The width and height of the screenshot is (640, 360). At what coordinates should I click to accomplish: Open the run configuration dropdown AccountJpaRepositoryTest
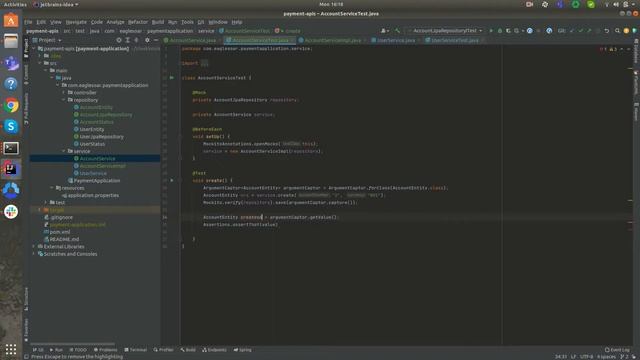(445, 31)
